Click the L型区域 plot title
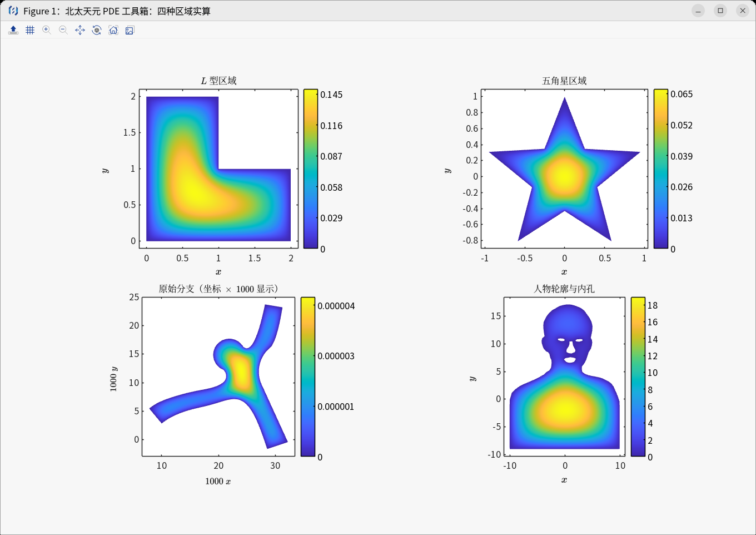 pyautogui.click(x=219, y=81)
